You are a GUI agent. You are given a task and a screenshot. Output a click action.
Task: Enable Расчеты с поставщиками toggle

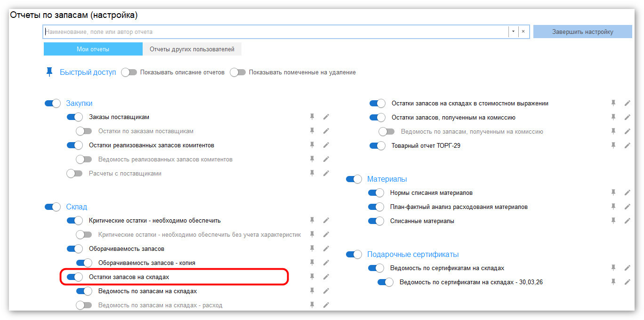(x=74, y=173)
